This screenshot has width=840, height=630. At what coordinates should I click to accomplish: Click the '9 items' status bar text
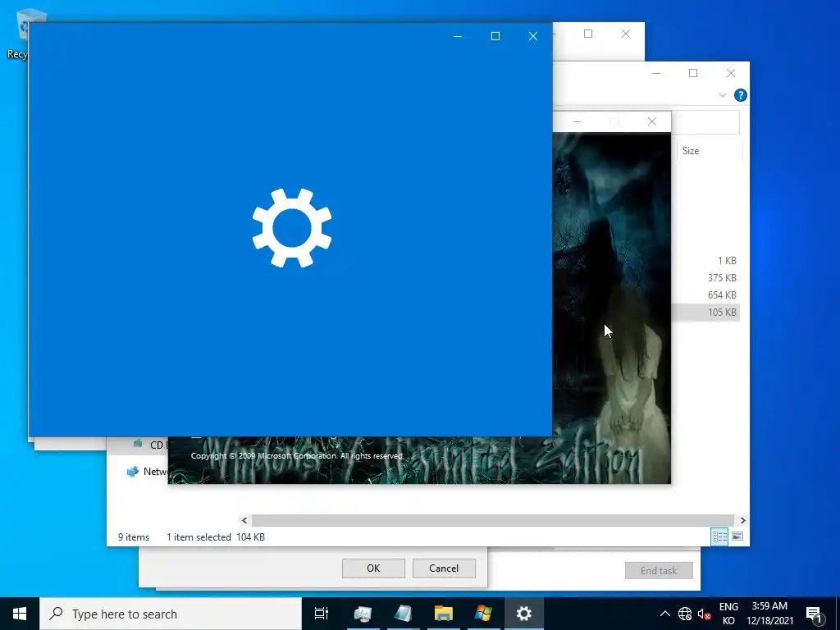pos(134,537)
